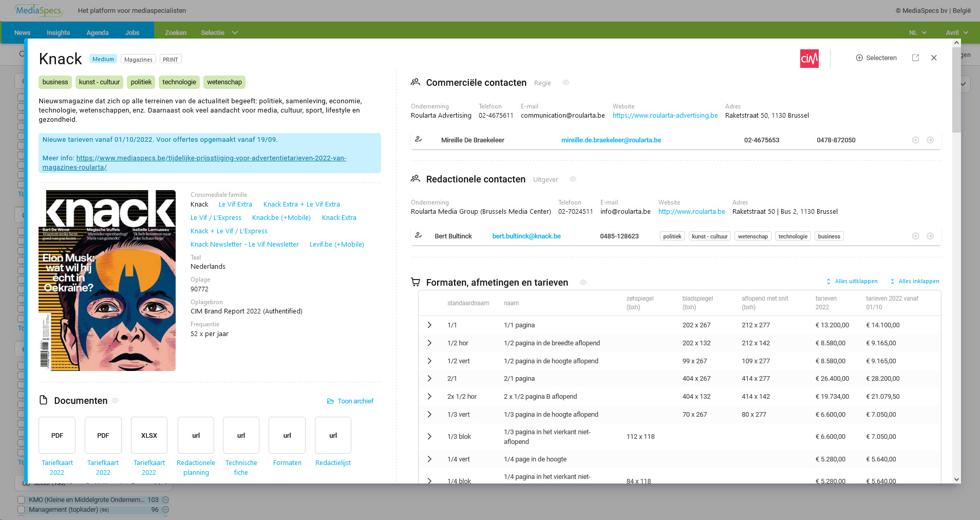Open the mediaspecs.be prijsstijging info link
The width and height of the screenshot is (980, 520).
(x=194, y=163)
